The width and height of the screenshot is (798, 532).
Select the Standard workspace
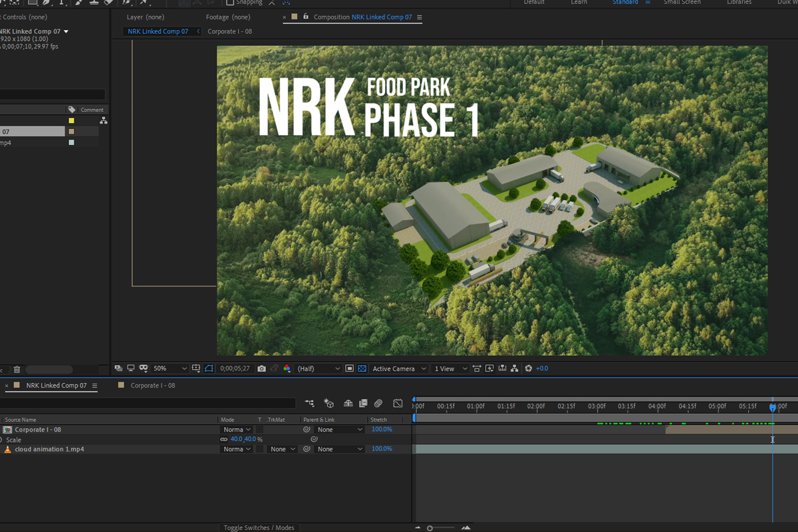tap(625, 3)
